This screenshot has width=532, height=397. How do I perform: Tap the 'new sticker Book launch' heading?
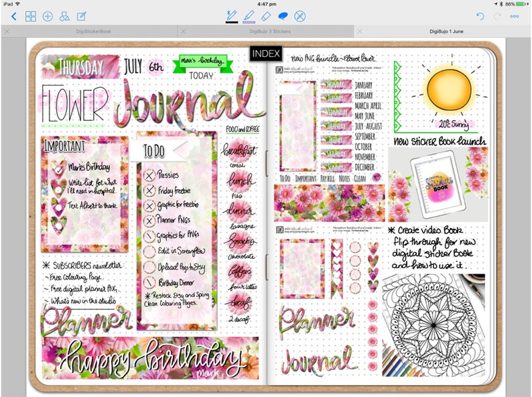pos(440,141)
